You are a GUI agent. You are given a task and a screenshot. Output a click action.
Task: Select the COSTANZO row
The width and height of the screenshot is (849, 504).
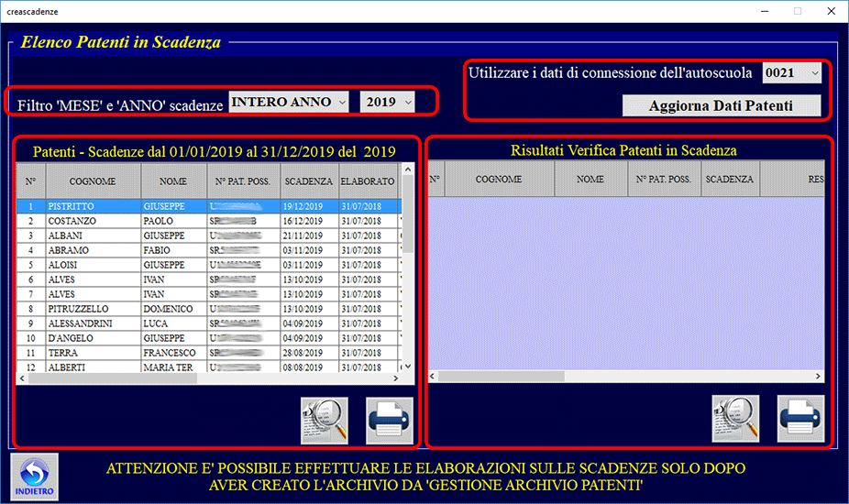(x=209, y=221)
